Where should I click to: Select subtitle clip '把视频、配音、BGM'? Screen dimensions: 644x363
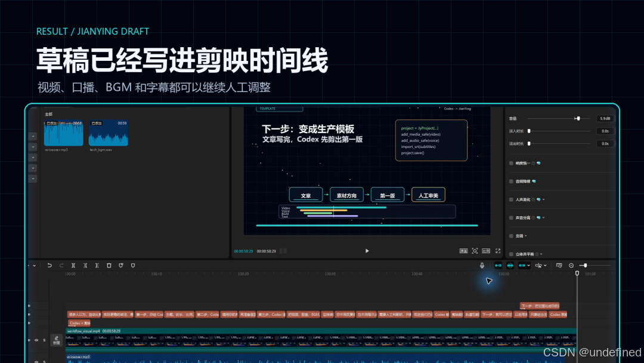click(x=304, y=315)
